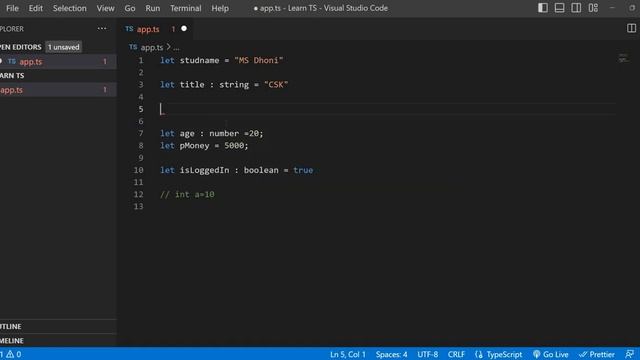The image size is (640, 360).
Task: Open the Go menu
Action: coord(130,8)
